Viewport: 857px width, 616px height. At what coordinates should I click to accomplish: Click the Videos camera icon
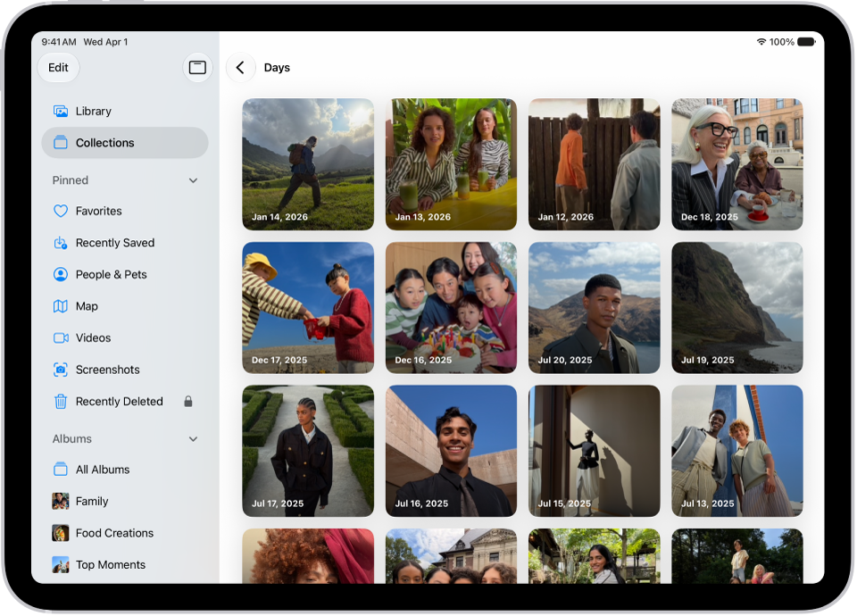tap(61, 337)
